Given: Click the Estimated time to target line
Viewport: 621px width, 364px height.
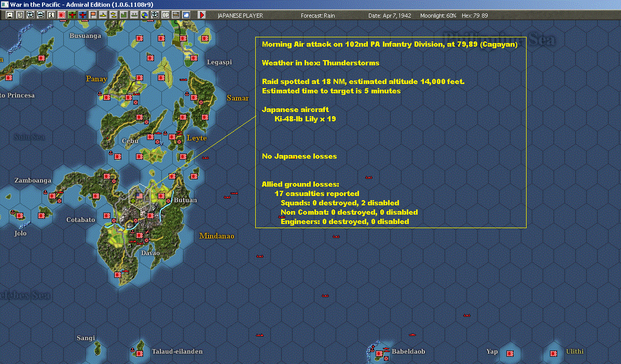Looking at the screenshot, I should coord(331,91).
